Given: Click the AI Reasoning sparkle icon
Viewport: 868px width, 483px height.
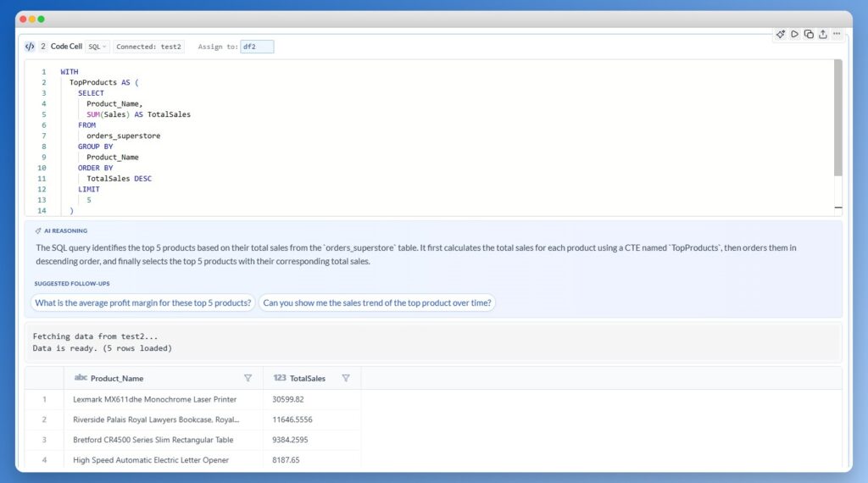Looking at the screenshot, I should [37, 230].
